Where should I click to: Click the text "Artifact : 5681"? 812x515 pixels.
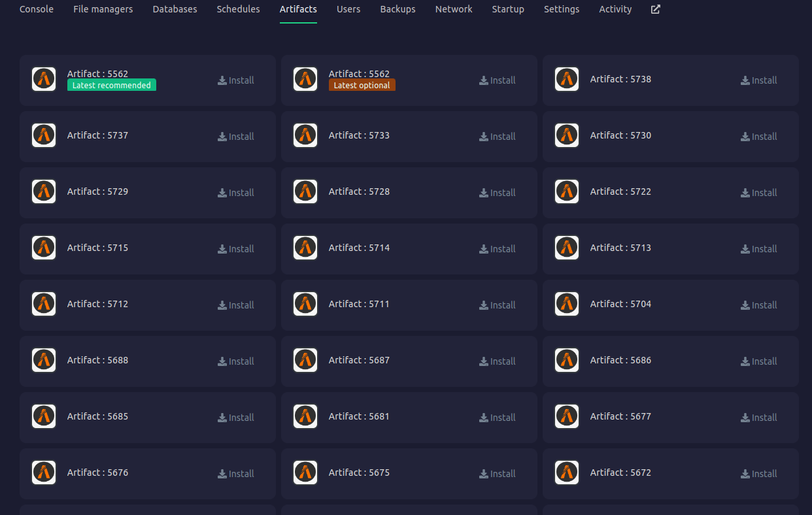point(359,416)
